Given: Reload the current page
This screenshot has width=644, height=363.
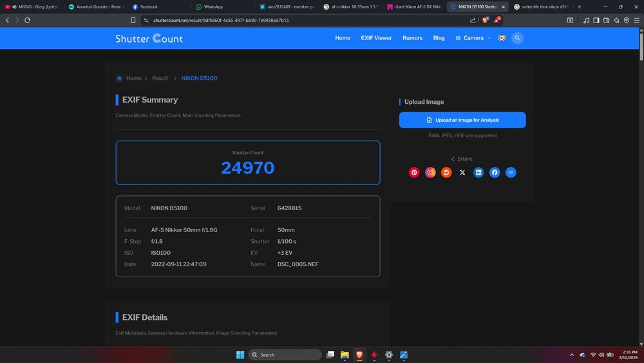Looking at the screenshot, I should pos(28,20).
